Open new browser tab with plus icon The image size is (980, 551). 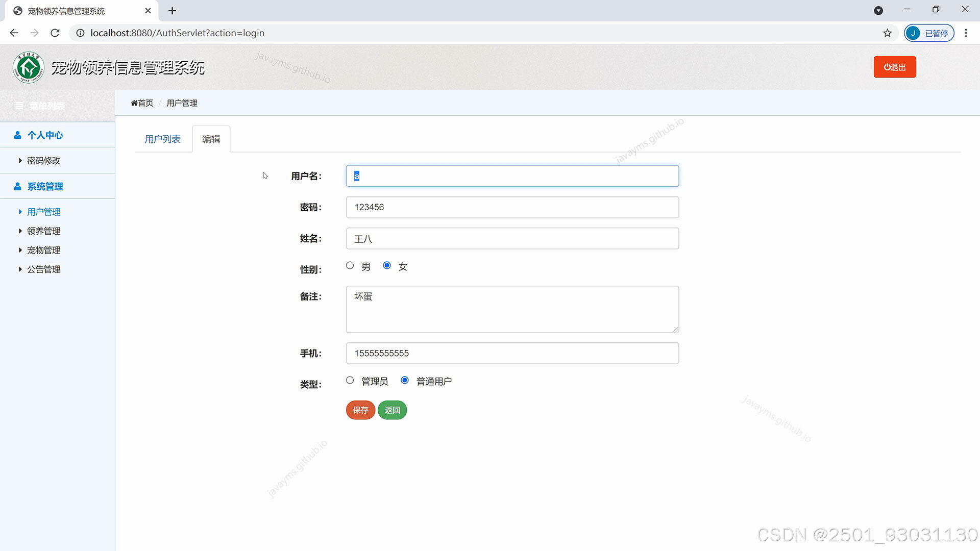coord(173,11)
